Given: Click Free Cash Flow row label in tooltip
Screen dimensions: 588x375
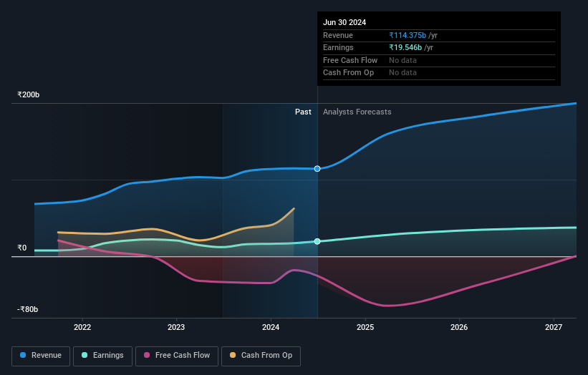Looking at the screenshot, I should point(350,60).
